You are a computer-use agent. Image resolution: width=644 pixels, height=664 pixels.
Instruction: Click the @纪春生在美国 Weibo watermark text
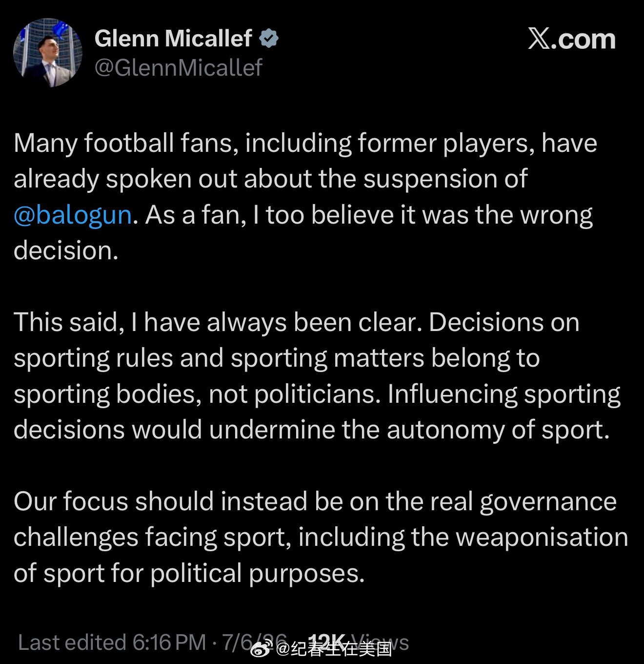point(334,649)
